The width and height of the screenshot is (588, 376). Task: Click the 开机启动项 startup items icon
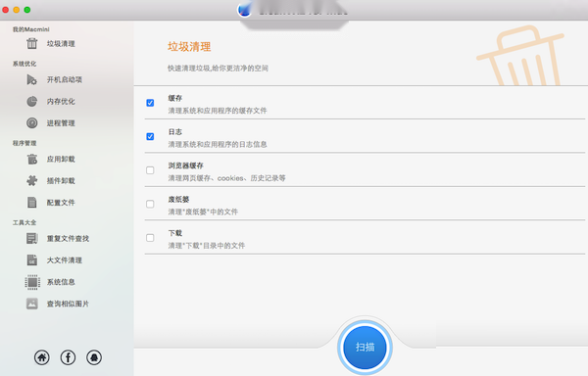click(32, 79)
